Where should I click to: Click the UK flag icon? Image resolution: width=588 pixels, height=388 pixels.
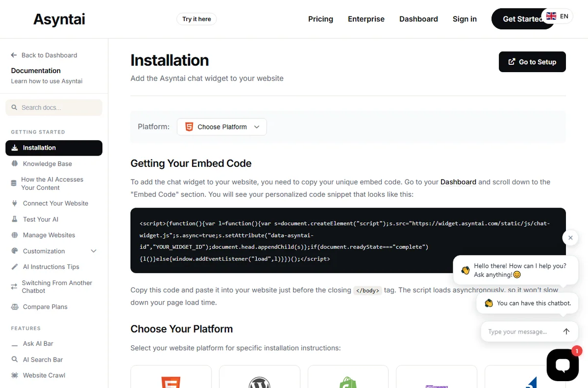click(x=551, y=16)
